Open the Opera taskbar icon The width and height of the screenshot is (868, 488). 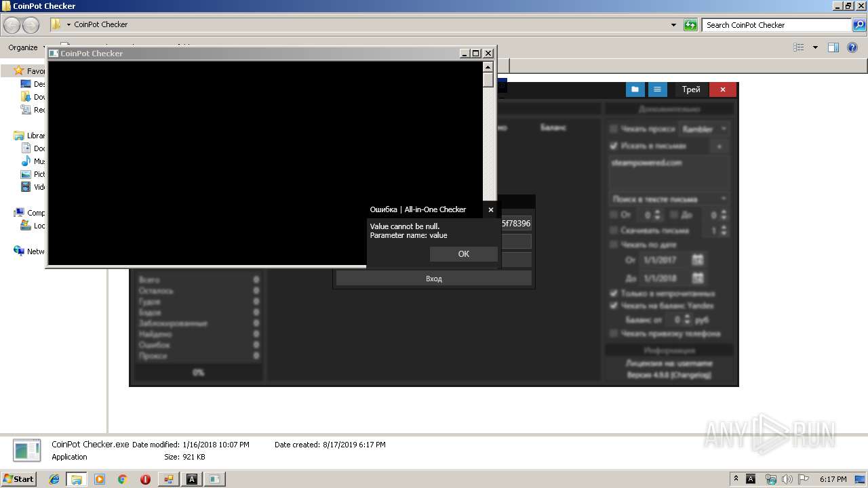pos(145,479)
